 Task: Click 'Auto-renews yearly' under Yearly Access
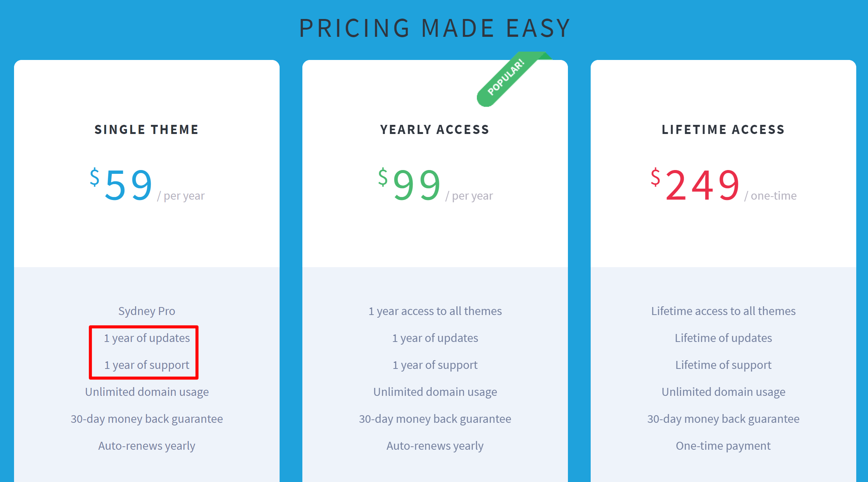(435, 446)
